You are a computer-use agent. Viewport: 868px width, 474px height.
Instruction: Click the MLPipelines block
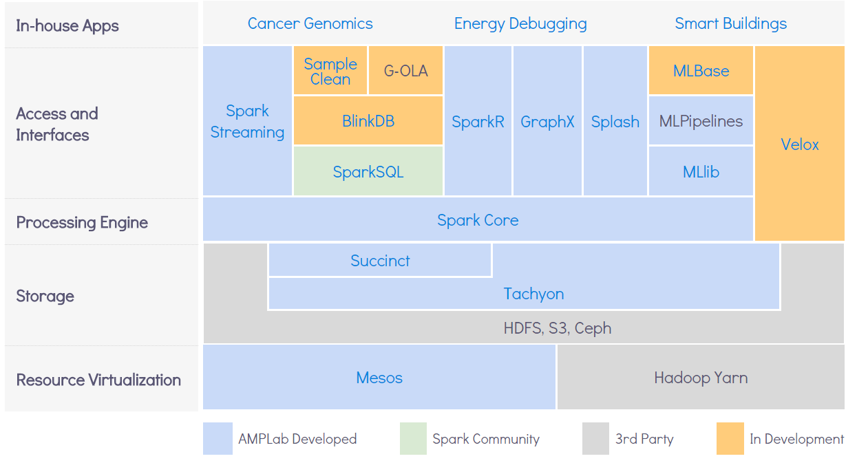point(701,121)
